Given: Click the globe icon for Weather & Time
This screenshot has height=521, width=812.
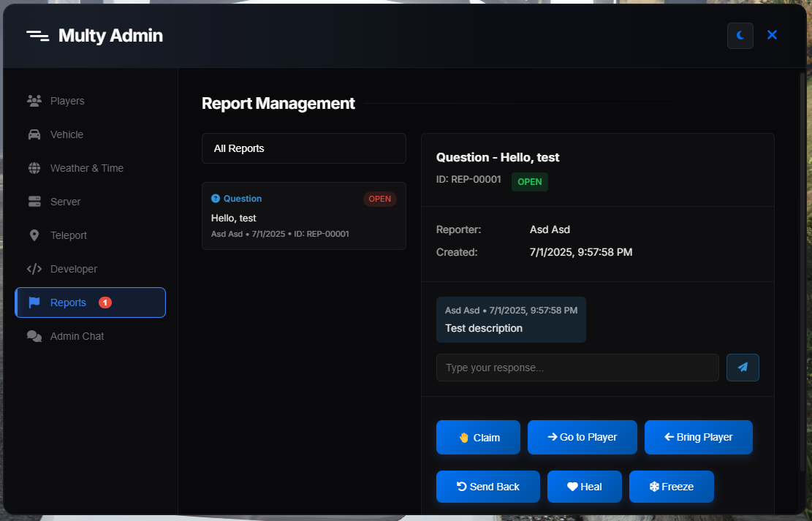Looking at the screenshot, I should click(34, 168).
